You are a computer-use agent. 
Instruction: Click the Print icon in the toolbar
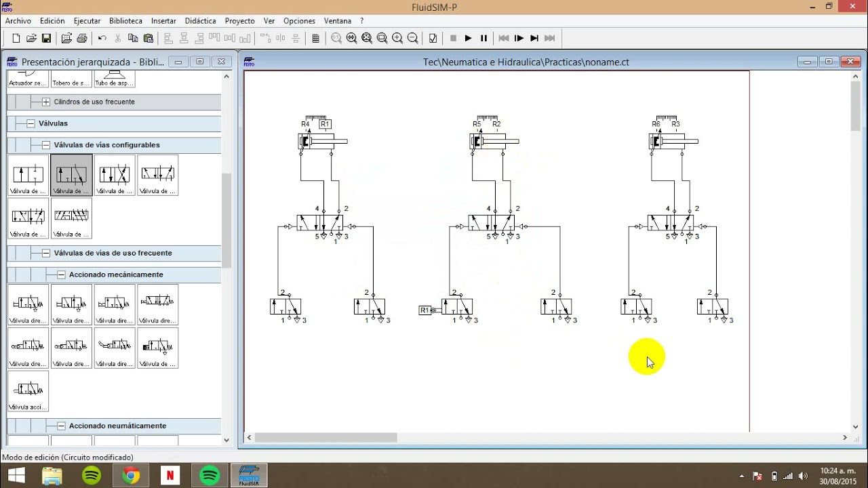tap(82, 39)
